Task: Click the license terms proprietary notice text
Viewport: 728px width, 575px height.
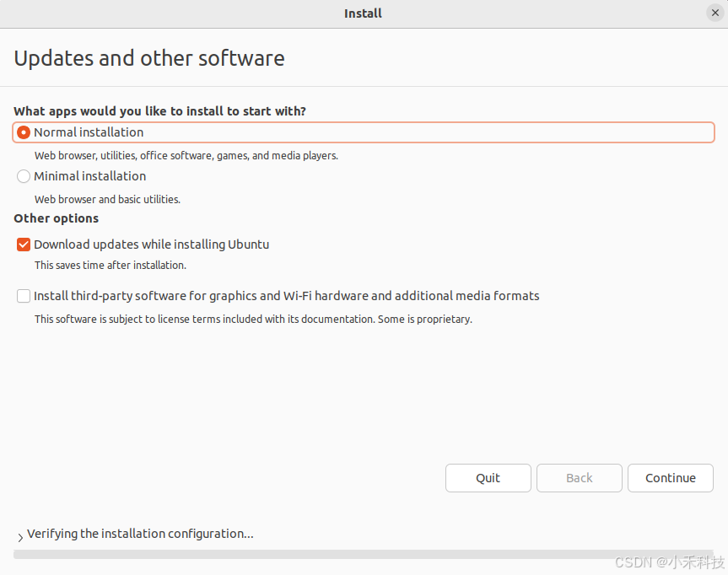Action: click(253, 320)
